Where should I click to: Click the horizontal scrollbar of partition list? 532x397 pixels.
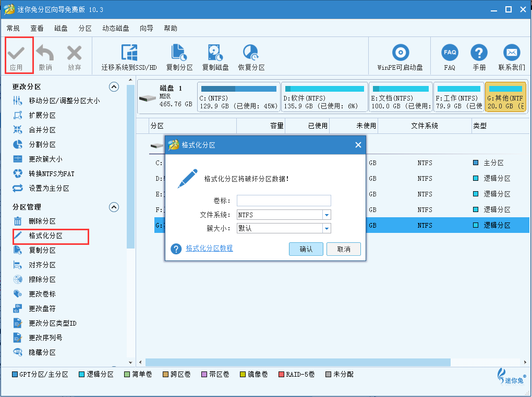(298, 363)
